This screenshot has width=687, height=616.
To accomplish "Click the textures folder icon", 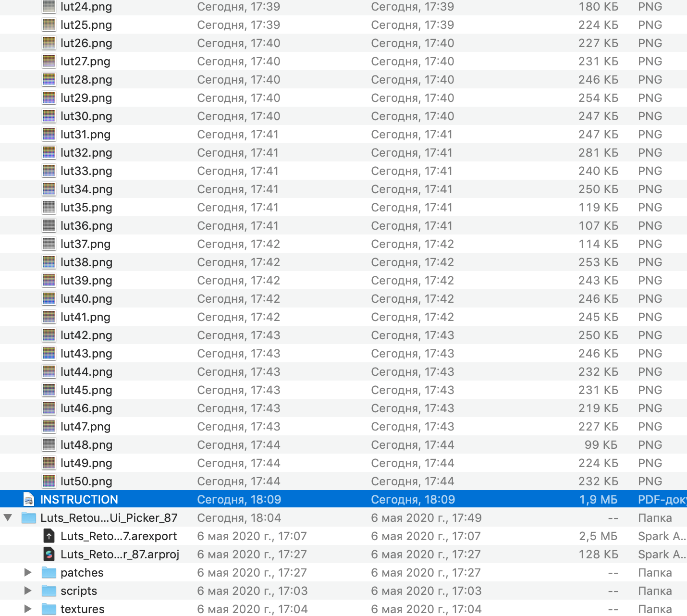I will [49, 609].
